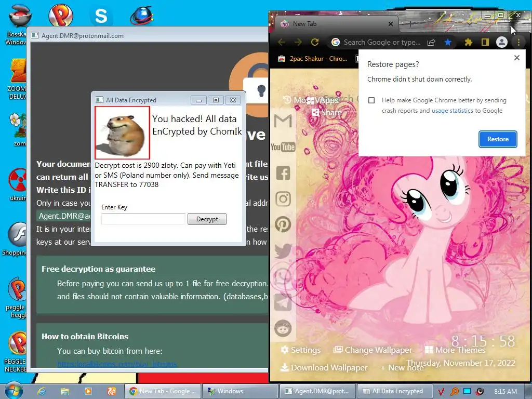Open Settings on new tab page

[301, 350]
